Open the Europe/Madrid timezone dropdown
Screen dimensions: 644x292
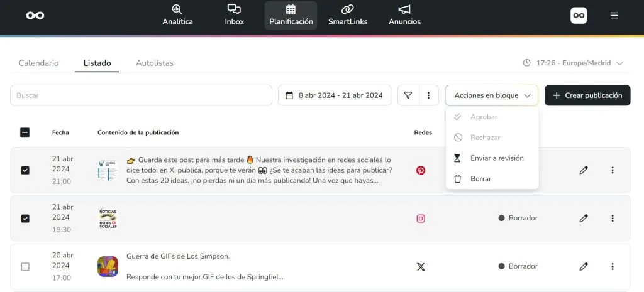574,63
